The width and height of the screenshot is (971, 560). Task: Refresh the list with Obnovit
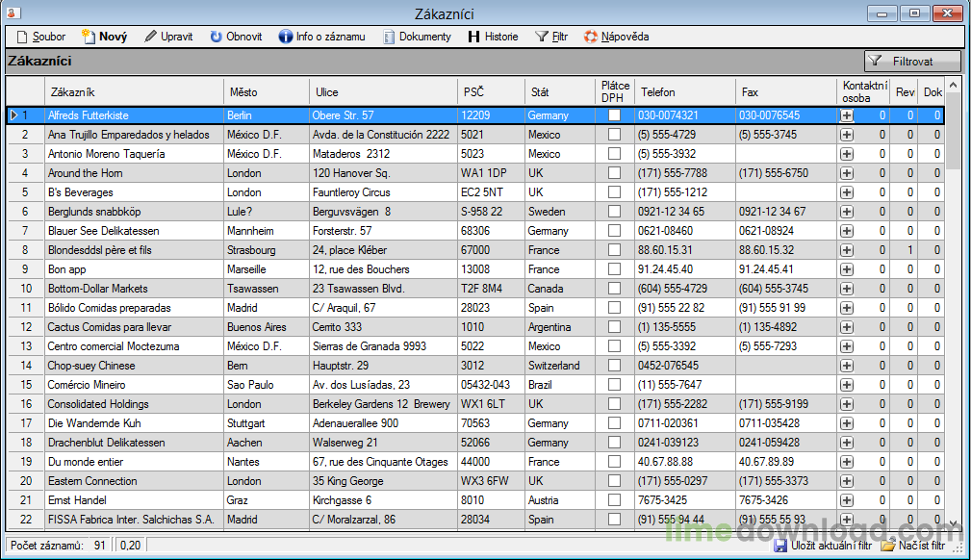pos(236,37)
